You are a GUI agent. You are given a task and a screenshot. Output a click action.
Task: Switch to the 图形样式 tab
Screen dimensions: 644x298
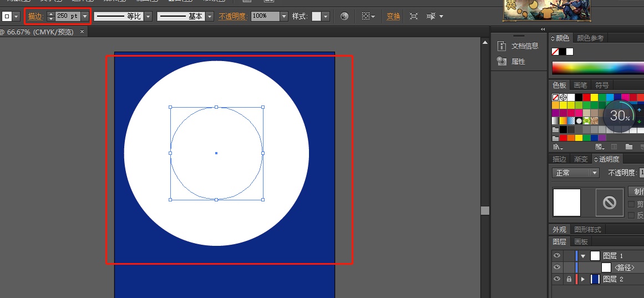[587, 229]
